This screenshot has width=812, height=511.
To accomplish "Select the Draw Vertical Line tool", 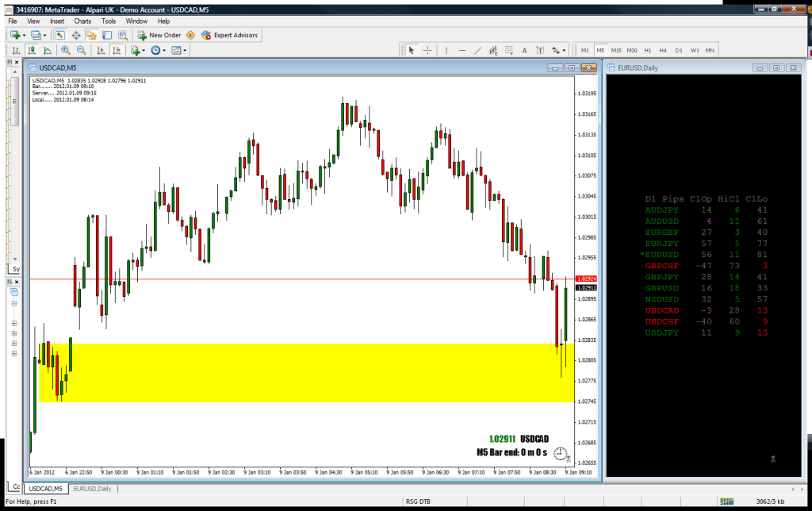I will click(446, 50).
